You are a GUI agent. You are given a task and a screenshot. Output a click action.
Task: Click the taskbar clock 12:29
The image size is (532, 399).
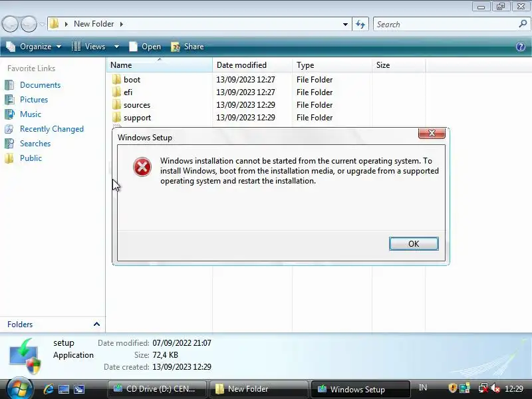pos(513,388)
